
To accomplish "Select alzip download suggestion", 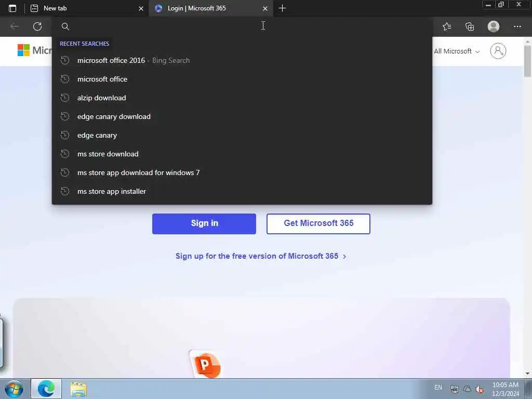I will 242,98.
